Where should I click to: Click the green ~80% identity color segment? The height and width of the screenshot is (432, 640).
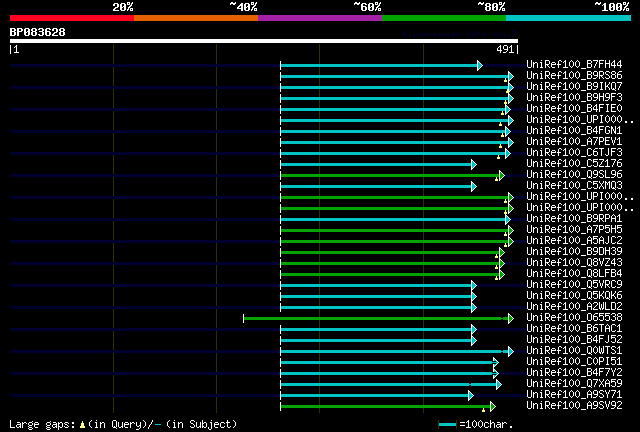(444, 18)
